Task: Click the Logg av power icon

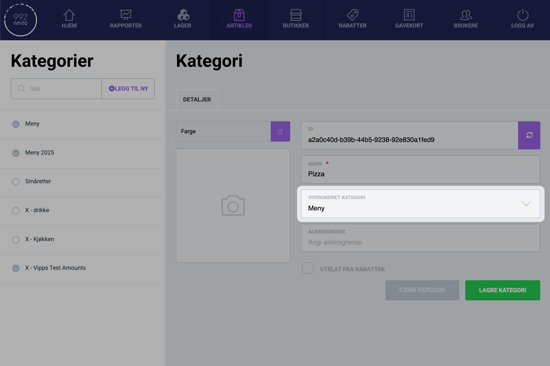Action: point(523,15)
